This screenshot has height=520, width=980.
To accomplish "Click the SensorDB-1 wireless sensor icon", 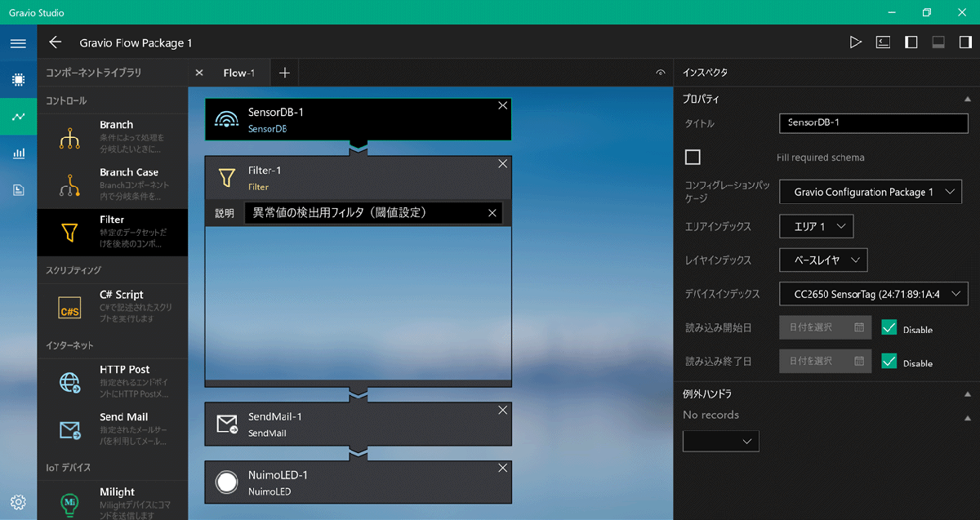I will pos(226,120).
